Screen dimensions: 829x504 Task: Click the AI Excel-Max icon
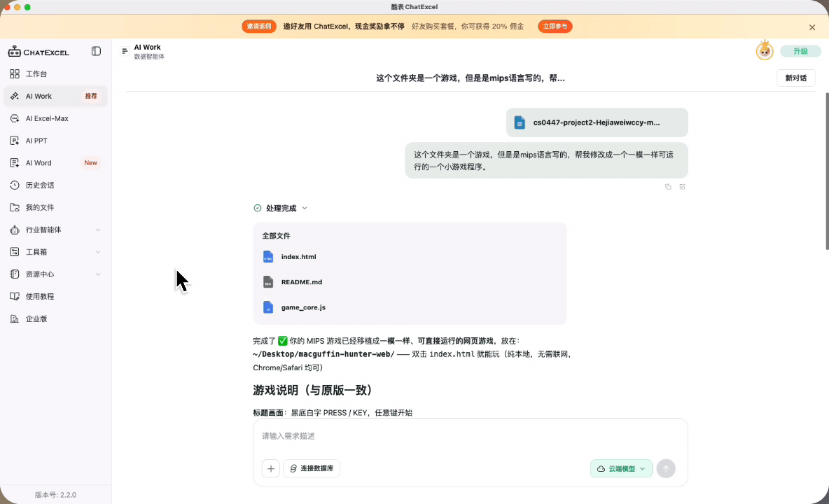pyautogui.click(x=15, y=118)
